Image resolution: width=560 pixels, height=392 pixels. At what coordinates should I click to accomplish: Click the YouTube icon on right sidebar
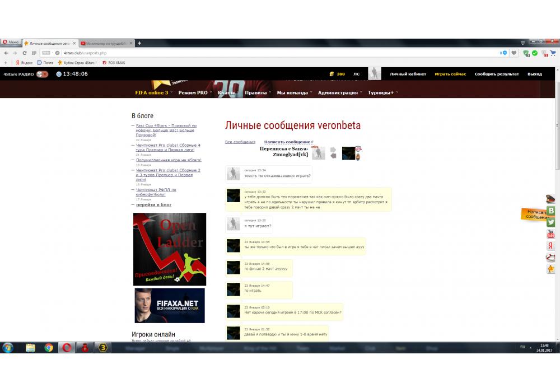tap(550, 234)
